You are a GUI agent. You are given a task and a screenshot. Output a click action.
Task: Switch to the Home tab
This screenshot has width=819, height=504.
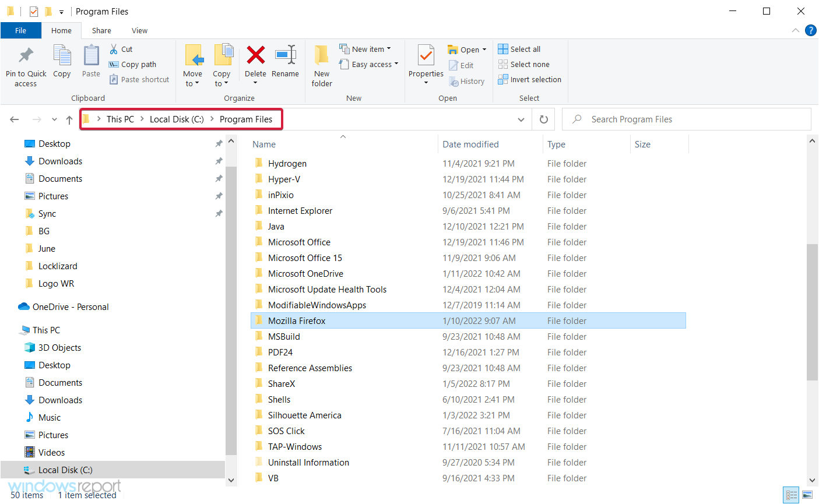point(61,31)
